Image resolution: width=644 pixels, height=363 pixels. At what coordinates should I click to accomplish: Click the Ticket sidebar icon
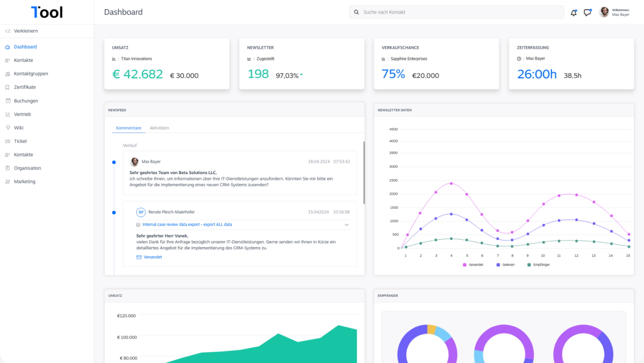click(x=7, y=141)
